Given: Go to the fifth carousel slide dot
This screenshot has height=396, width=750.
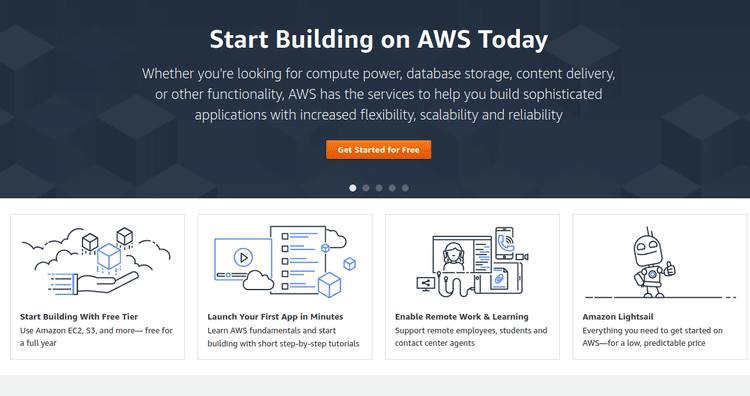Looking at the screenshot, I should pos(405,188).
